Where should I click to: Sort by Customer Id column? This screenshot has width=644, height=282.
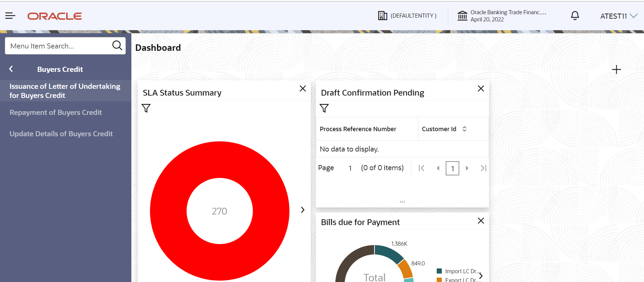pos(465,129)
